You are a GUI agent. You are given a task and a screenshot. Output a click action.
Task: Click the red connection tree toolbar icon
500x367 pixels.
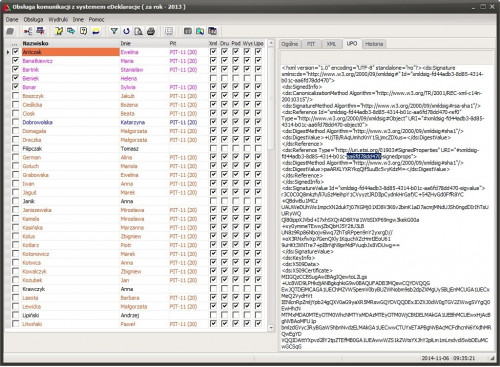28,31
